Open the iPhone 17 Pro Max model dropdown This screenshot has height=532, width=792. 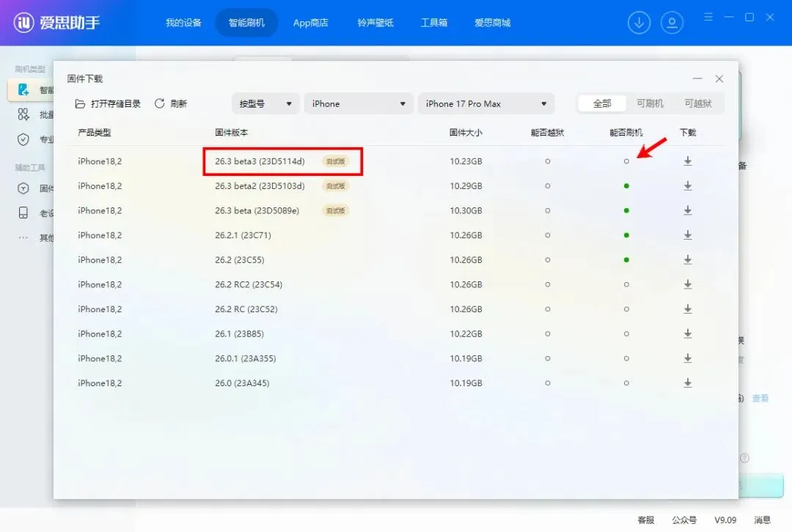click(486, 103)
